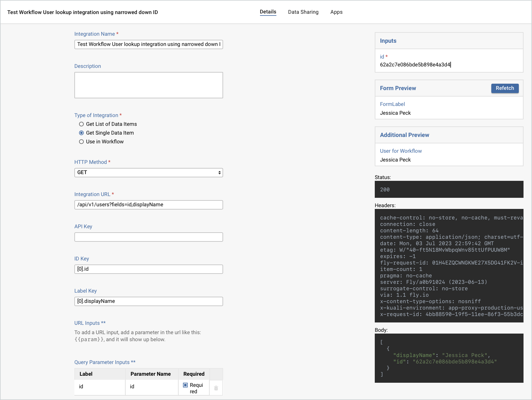Open the Details tab
The image size is (532, 400).
pos(268,12)
